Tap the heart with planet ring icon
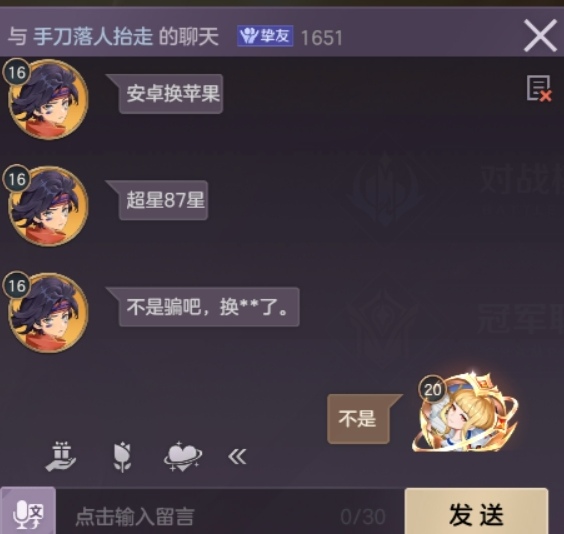The height and width of the screenshot is (534, 564). click(x=183, y=457)
